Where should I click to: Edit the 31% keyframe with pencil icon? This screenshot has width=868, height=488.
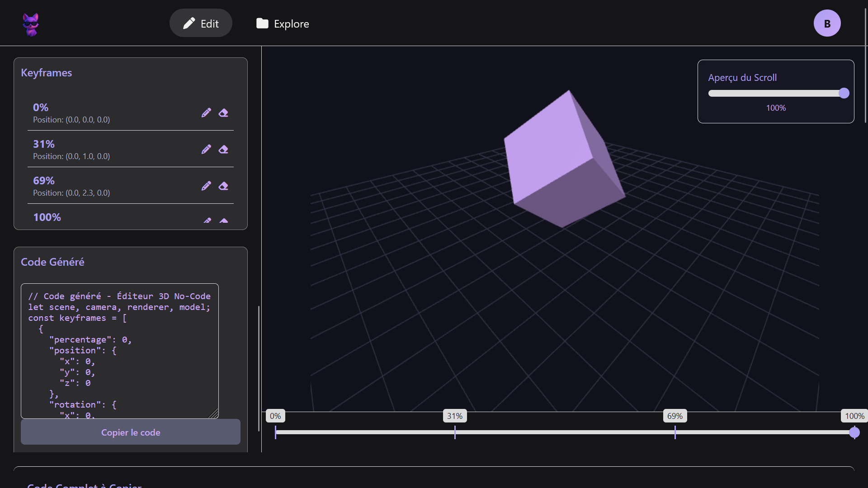(206, 150)
